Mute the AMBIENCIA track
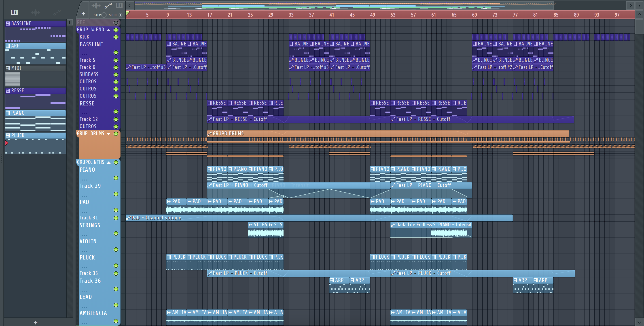Screen dimensions: 644x326 pos(116,321)
